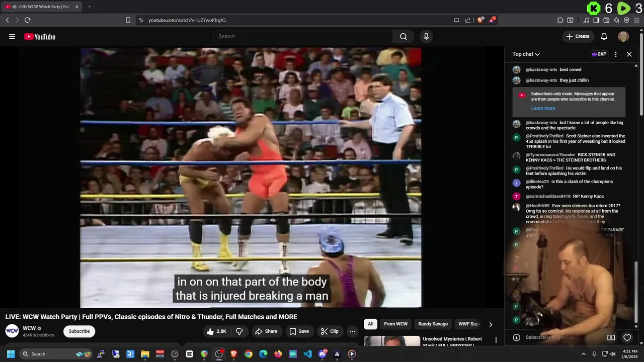Toggle the browser sidebar panel
644x362 pixels.
click(x=596, y=20)
